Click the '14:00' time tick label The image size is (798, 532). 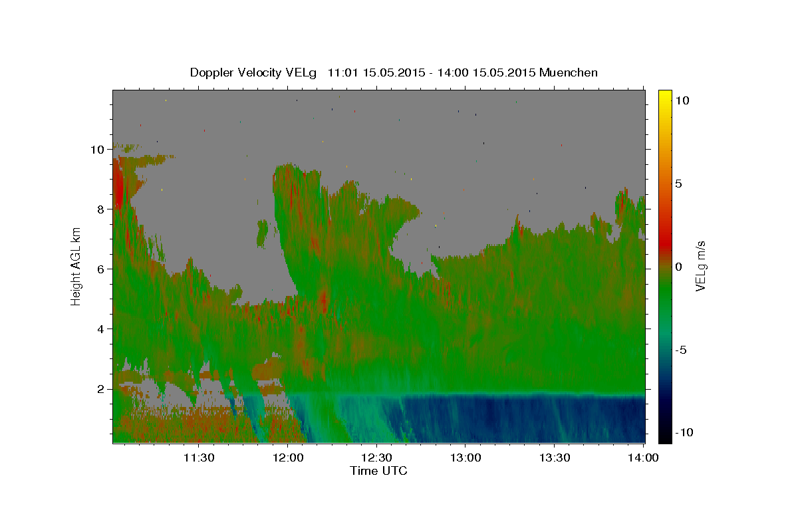[x=643, y=458]
